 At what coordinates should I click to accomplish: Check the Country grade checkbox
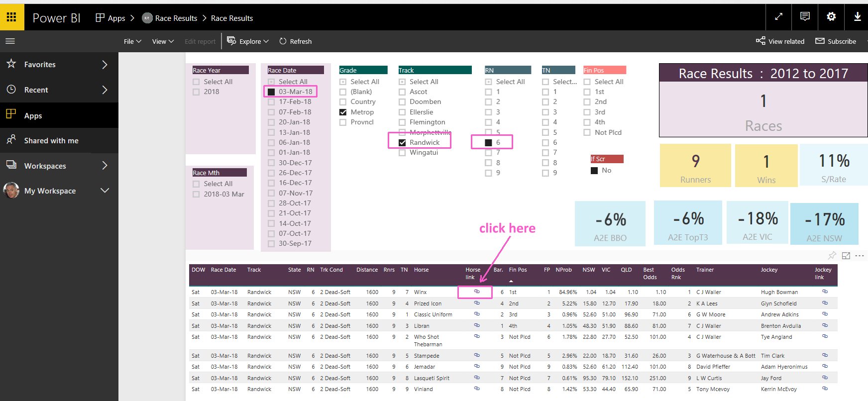tap(343, 101)
